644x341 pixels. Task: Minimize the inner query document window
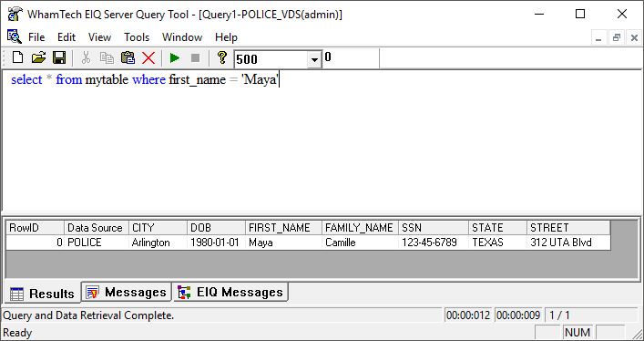598,38
